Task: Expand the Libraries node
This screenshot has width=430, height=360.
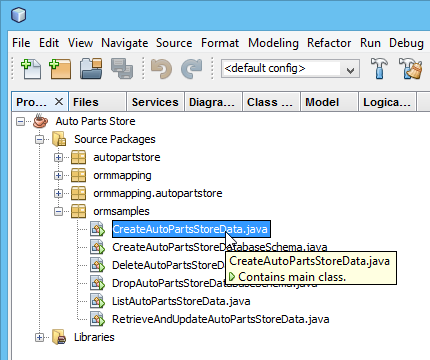Action: click(x=39, y=337)
